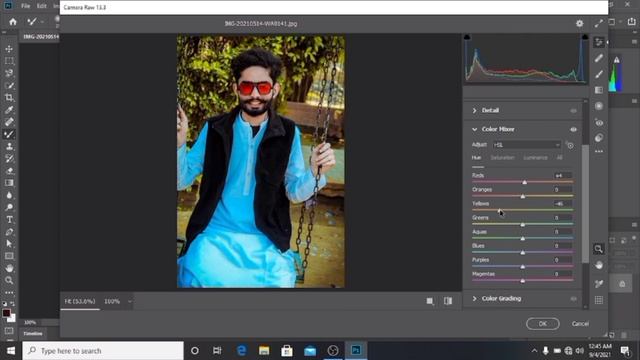Click the Reds hue slider handle
The image size is (640, 360).
tap(524, 182)
